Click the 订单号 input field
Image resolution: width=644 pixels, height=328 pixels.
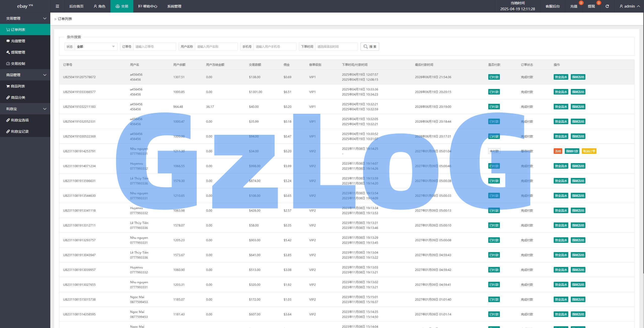tap(154, 46)
